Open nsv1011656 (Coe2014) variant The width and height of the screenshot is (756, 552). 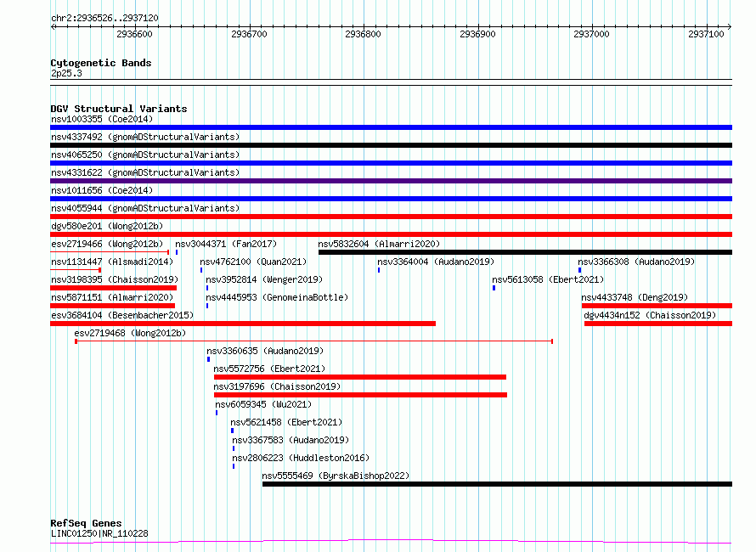point(102,190)
